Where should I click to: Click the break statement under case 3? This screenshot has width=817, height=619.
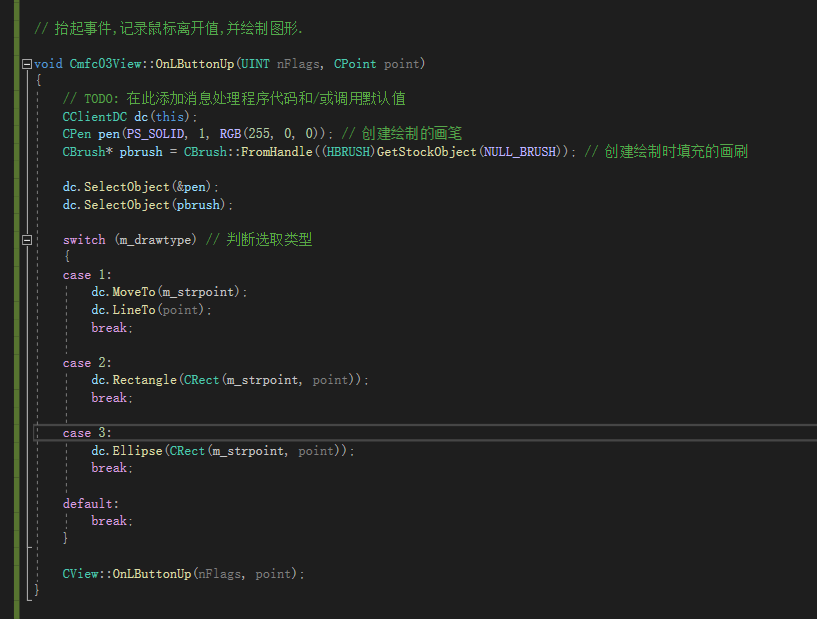coord(109,467)
